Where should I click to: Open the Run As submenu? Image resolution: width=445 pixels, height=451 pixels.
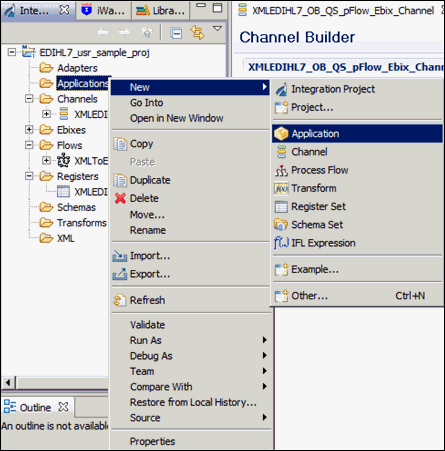pos(190,340)
